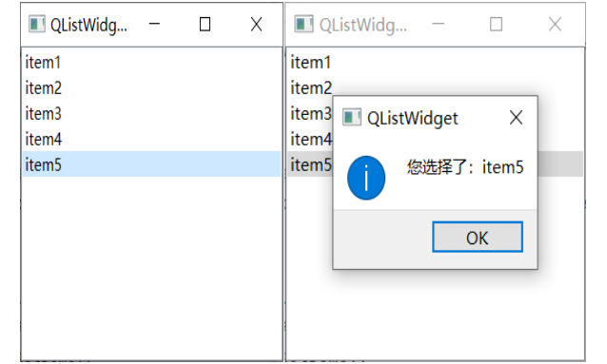This screenshot has width=607, height=364.
Task: Click OK in the message dialog
Action: pos(478,237)
